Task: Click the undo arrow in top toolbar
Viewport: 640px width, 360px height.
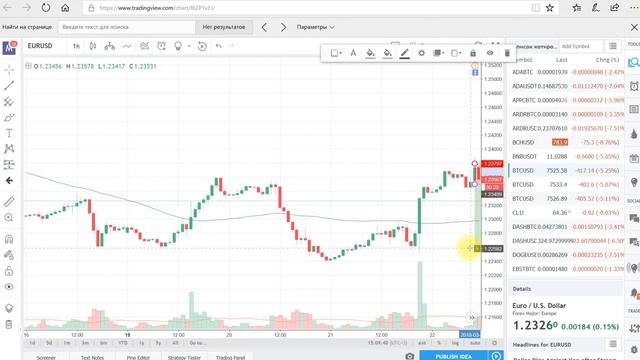Action: (219, 46)
